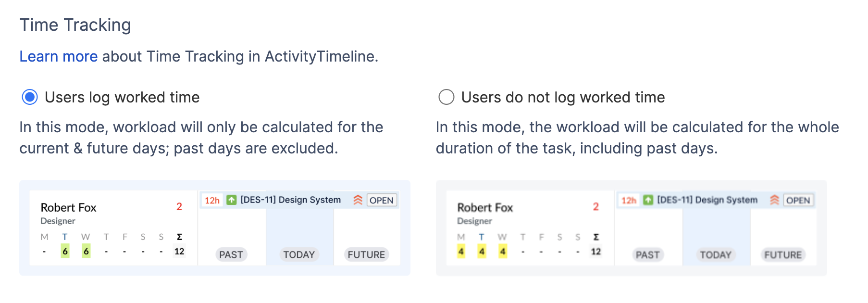Select Users log worked time option
The image size is (868, 303).
[x=30, y=97]
